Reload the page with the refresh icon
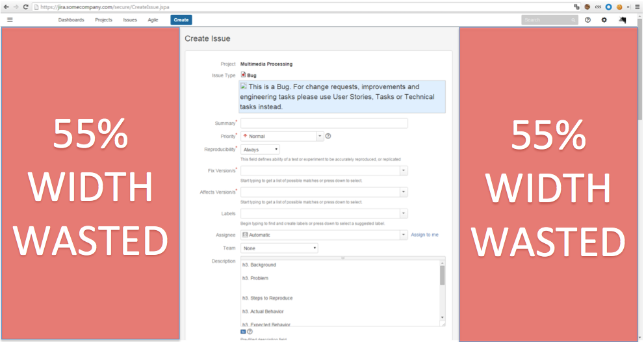Screen dimensions: 644x342 pos(25,7)
